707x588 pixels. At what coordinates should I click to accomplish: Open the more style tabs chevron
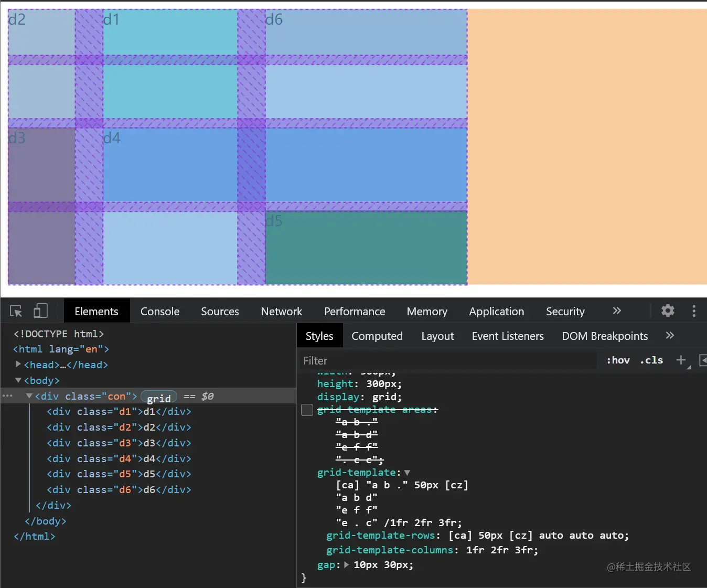(670, 336)
